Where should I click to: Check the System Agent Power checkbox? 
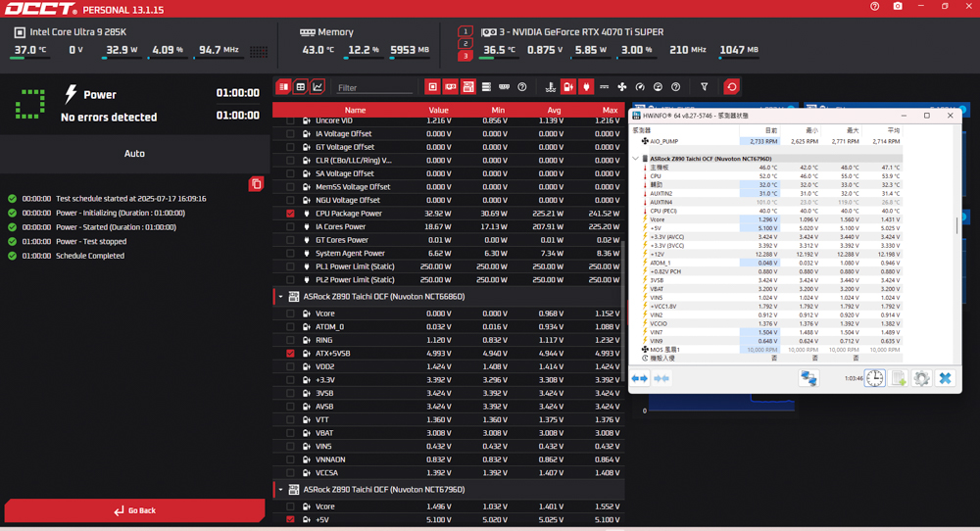pyautogui.click(x=290, y=253)
